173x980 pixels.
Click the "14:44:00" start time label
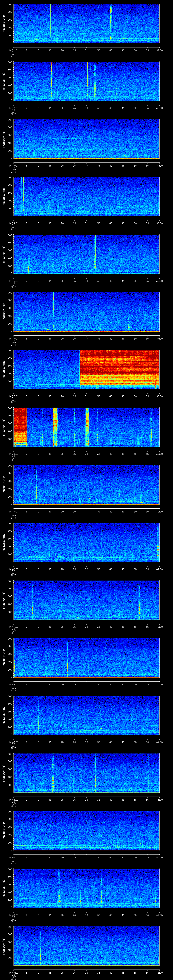[13, 800]
